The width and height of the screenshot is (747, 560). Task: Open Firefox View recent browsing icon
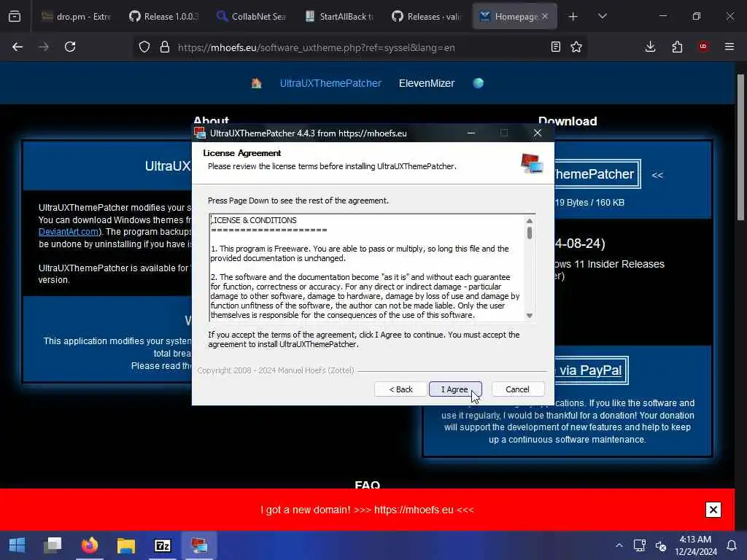click(15, 16)
